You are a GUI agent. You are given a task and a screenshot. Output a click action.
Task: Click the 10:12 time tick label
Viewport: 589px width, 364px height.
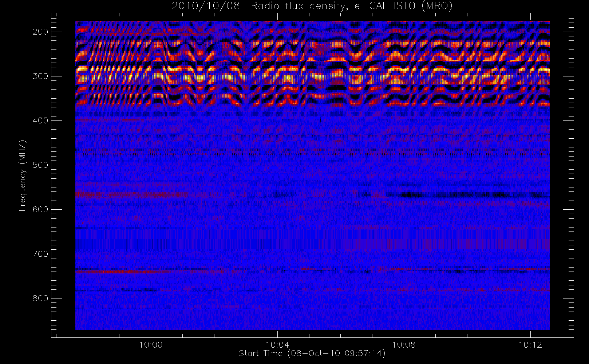pos(530,345)
